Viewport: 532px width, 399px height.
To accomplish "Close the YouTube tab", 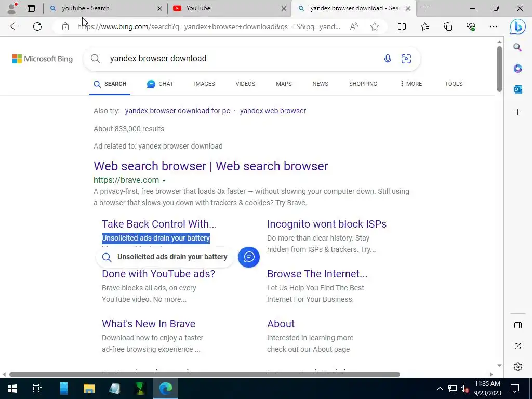I will (284, 8).
